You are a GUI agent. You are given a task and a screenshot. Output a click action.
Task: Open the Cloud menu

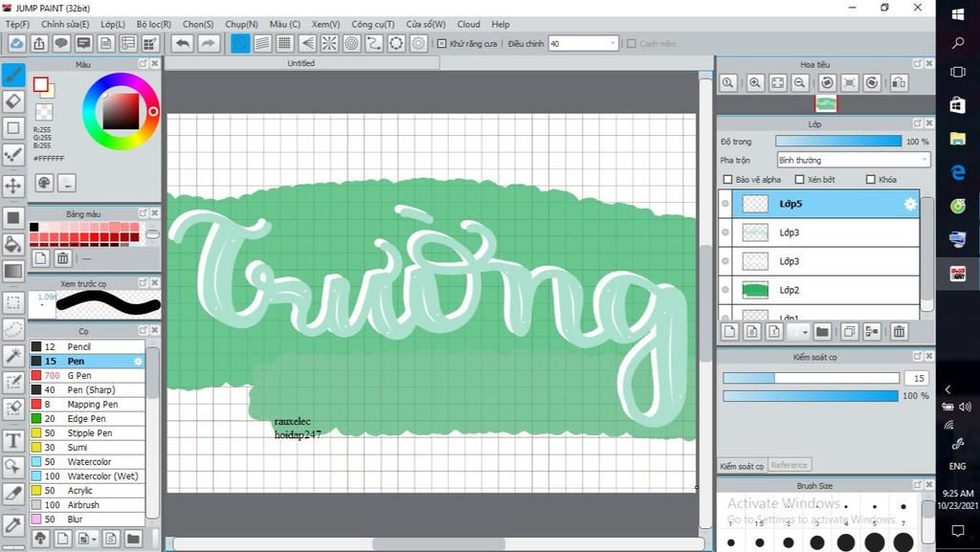pyautogui.click(x=469, y=24)
